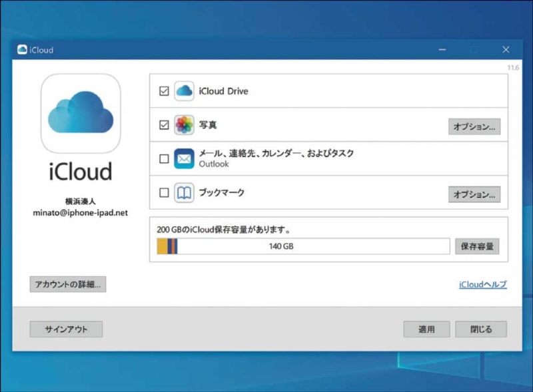The height and width of the screenshot is (392, 533).
Task: Minimize the iCloud window
Action: (442, 50)
